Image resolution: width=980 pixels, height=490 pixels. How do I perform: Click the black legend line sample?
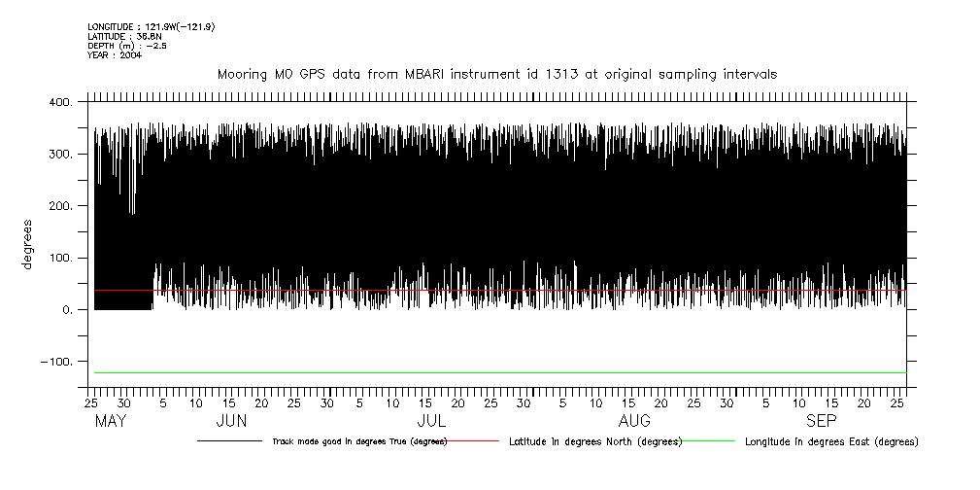(x=229, y=441)
